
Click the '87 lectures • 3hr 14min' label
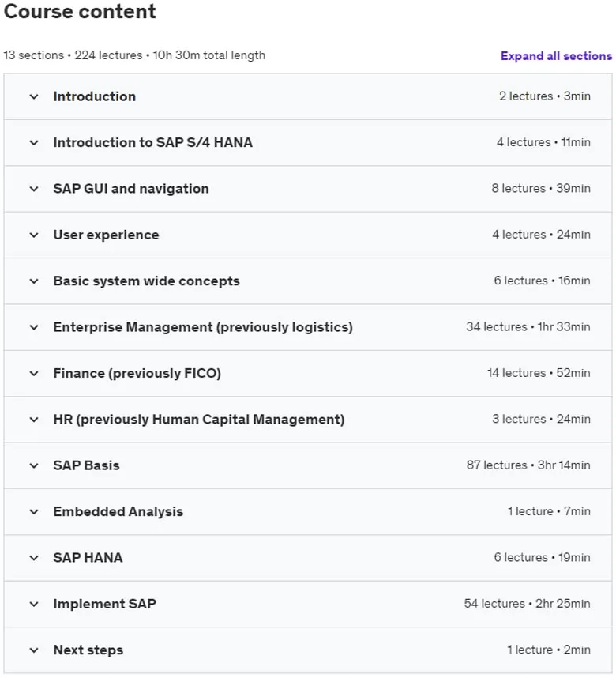coord(528,465)
